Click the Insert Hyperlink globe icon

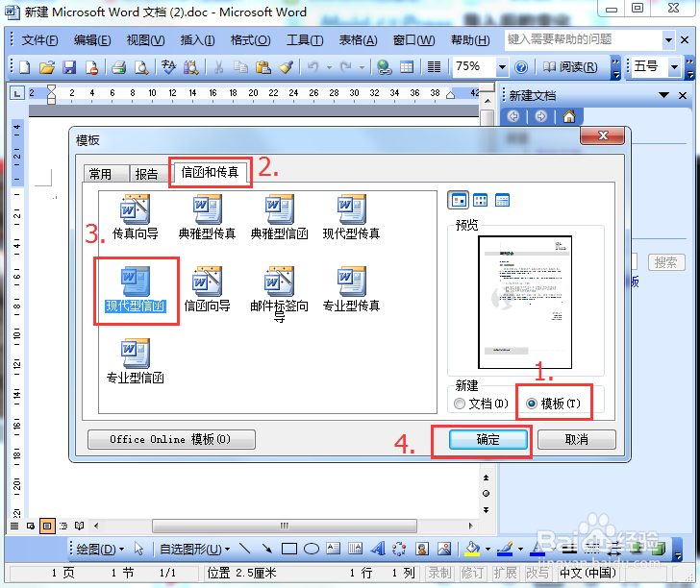[384, 67]
